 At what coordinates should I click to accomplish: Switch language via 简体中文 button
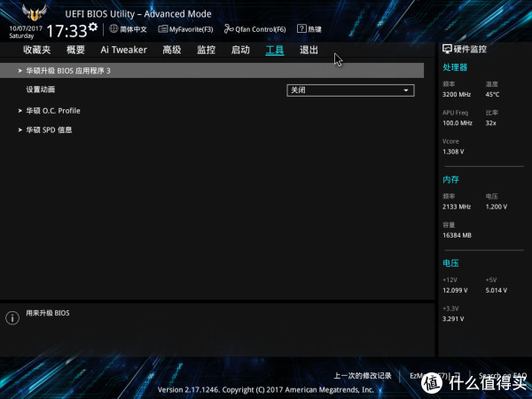[129, 29]
